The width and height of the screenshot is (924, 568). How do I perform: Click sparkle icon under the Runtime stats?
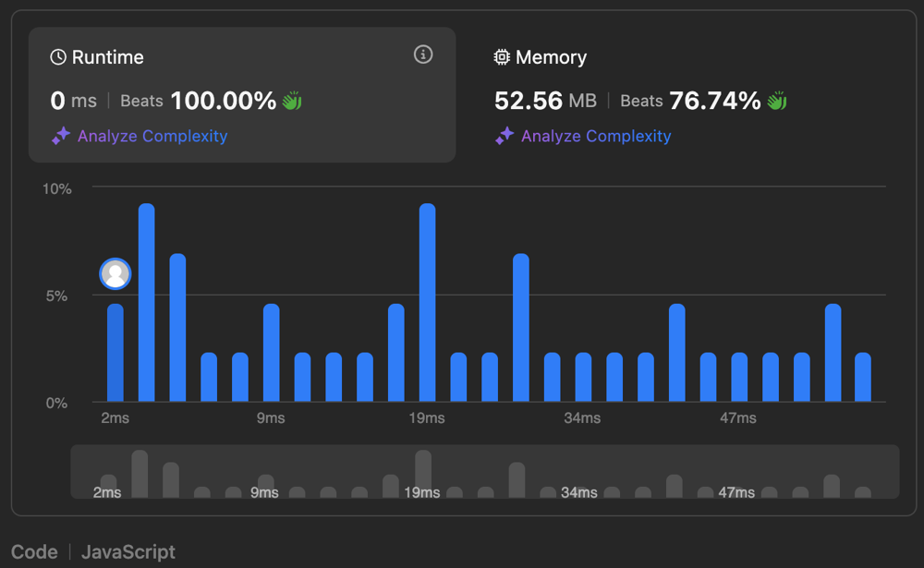point(61,136)
